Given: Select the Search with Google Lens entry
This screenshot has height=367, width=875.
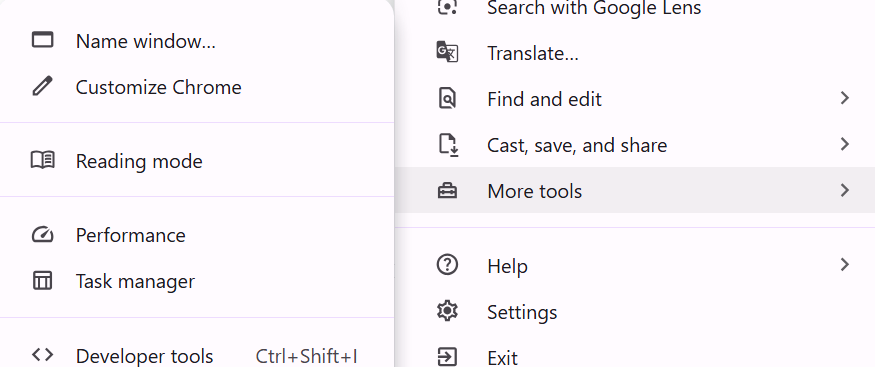Looking at the screenshot, I should 634,9.
